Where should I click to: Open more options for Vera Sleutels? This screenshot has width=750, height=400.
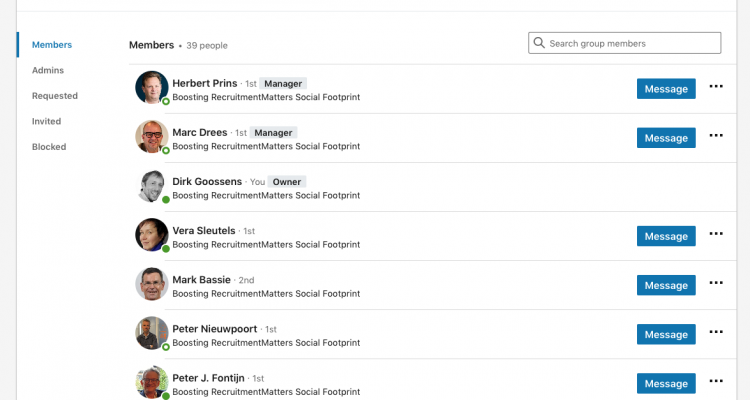click(716, 234)
